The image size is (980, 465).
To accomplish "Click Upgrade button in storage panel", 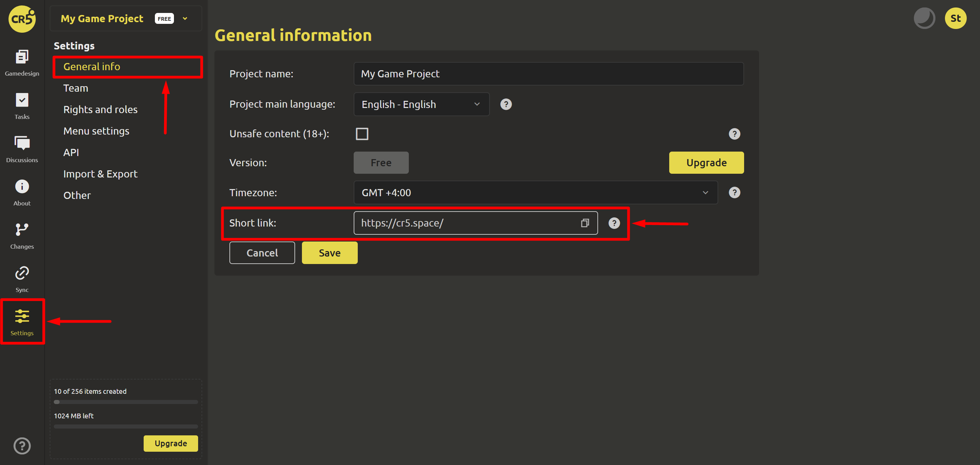I will tap(171, 443).
